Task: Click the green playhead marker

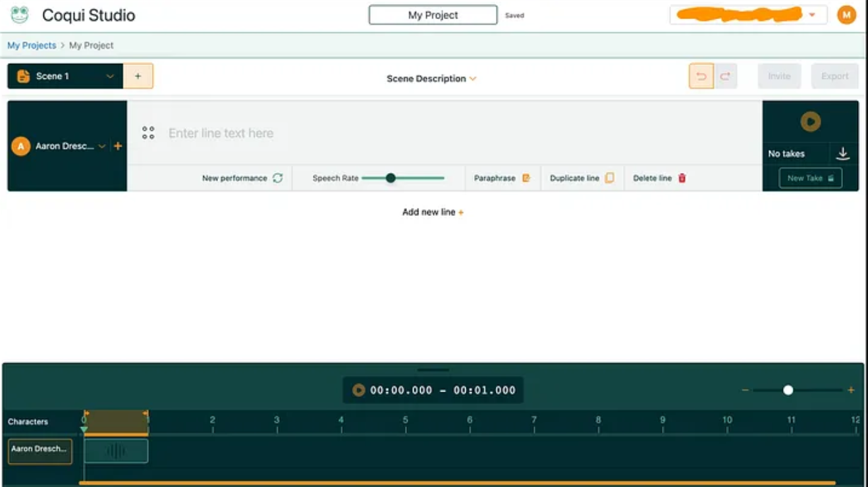Action: click(x=84, y=430)
